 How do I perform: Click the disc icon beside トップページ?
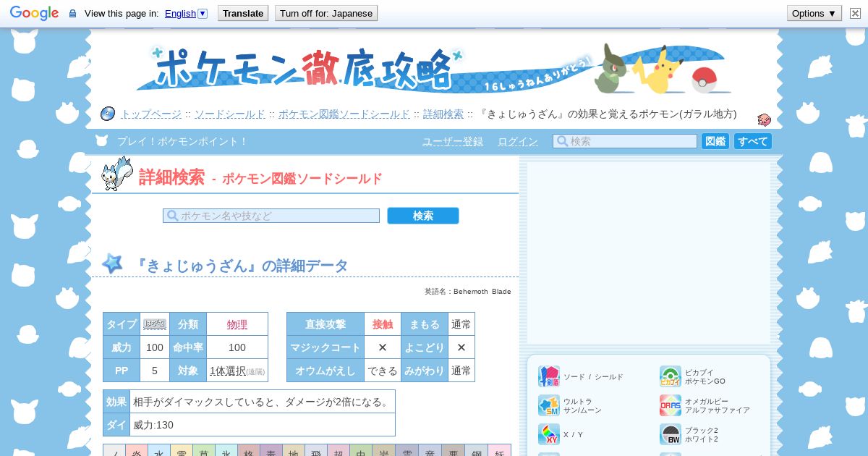[x=107, y=114]
